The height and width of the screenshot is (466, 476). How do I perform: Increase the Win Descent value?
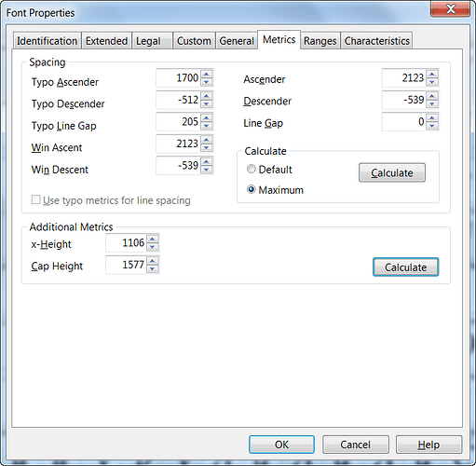click(x=207, y=161)
